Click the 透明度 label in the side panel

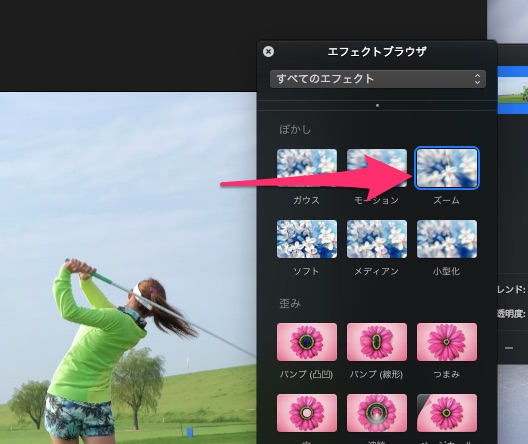[512, 313]
